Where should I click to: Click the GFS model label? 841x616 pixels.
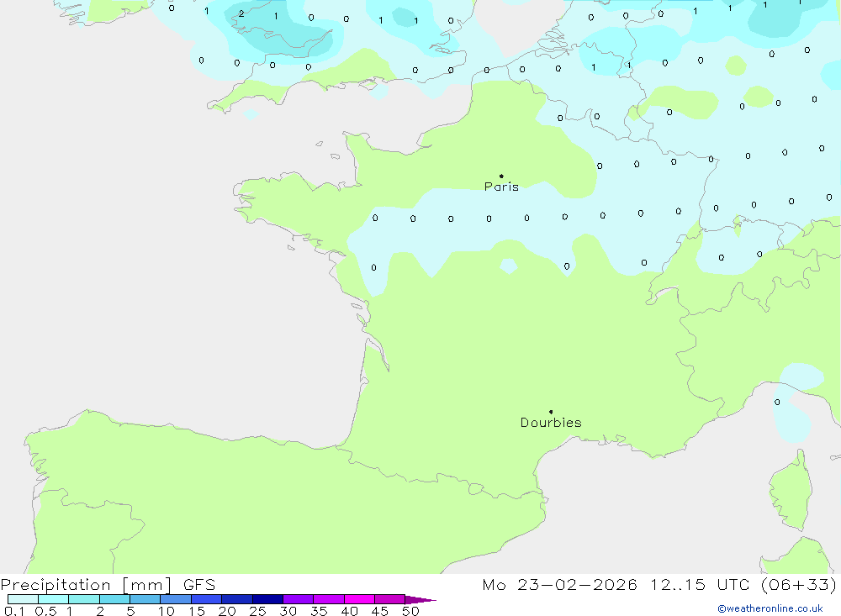[199, 585]
